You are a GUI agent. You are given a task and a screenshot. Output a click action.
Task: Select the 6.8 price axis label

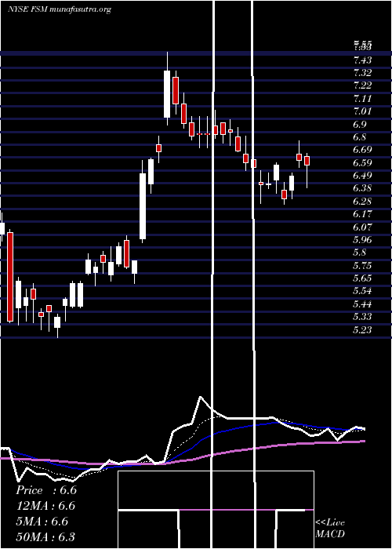[x=360, y=137]
